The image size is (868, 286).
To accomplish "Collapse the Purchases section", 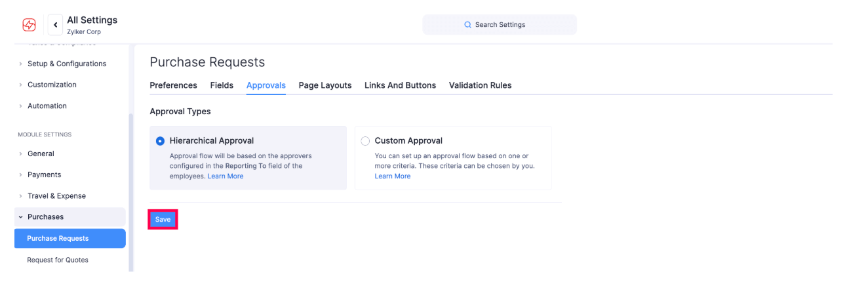I will [x=45, y=216].
